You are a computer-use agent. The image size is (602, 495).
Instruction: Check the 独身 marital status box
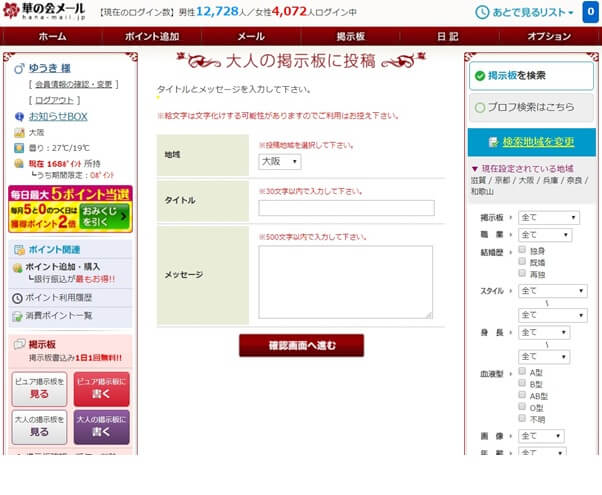pyautogui.click(x=522, y=250)
